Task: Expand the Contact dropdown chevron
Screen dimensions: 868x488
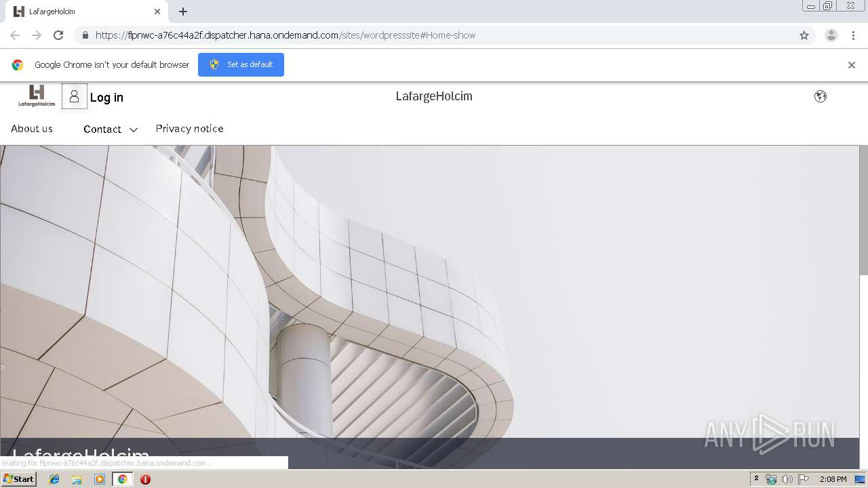Action: [134, 130]
